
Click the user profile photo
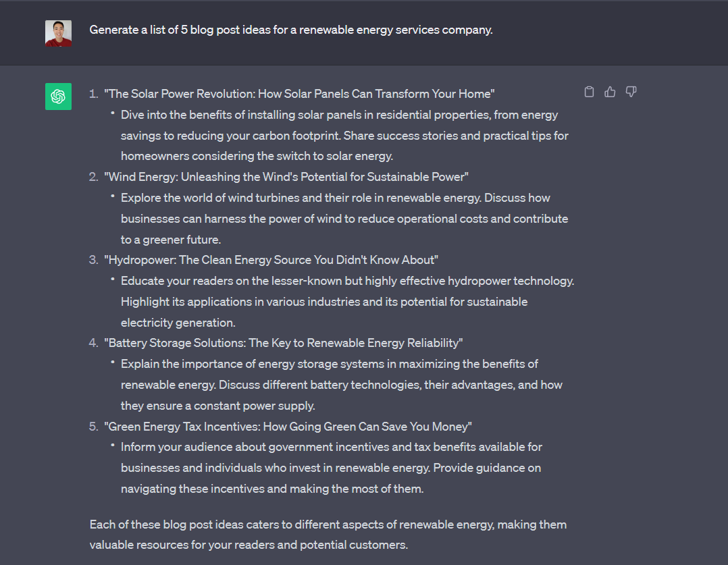(58, 33)
